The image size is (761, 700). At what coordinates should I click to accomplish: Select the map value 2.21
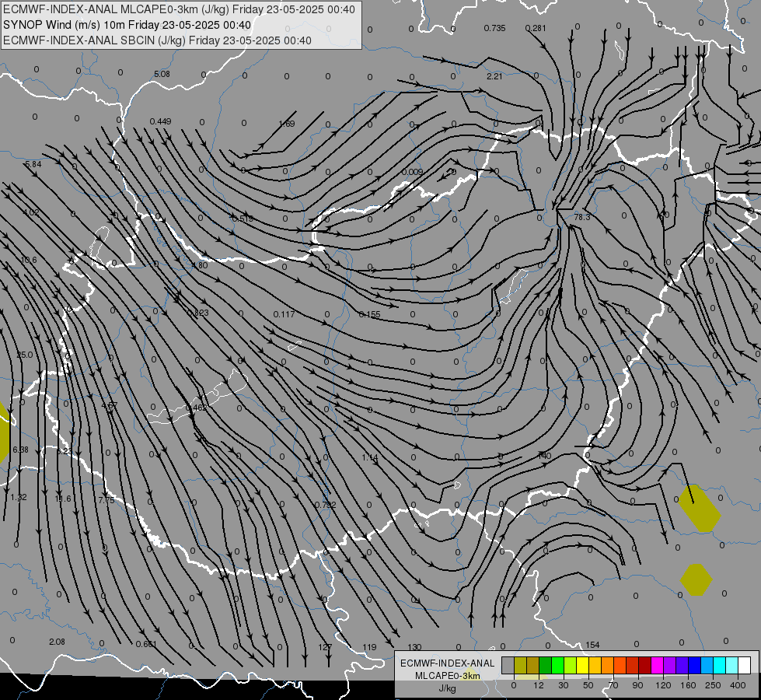tap(494, 76)
